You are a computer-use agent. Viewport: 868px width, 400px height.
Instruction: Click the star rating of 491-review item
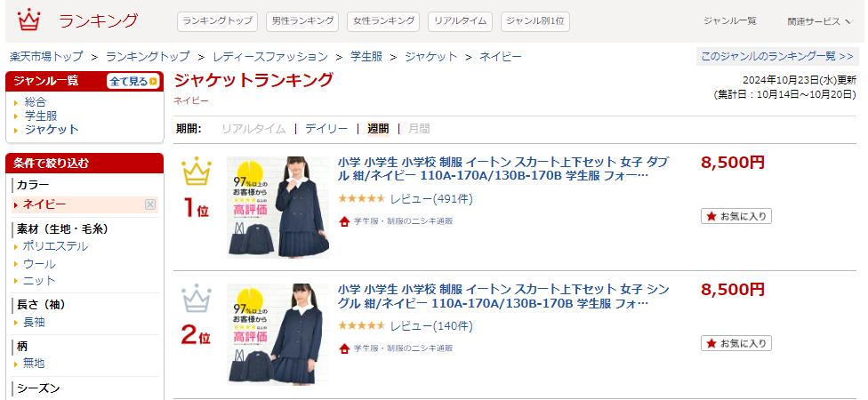[x=361, y=198]
